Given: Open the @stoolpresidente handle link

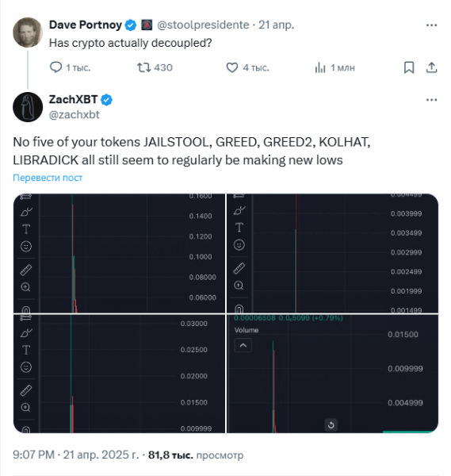Looking at the screenshot, I should [x=203, y=25].
